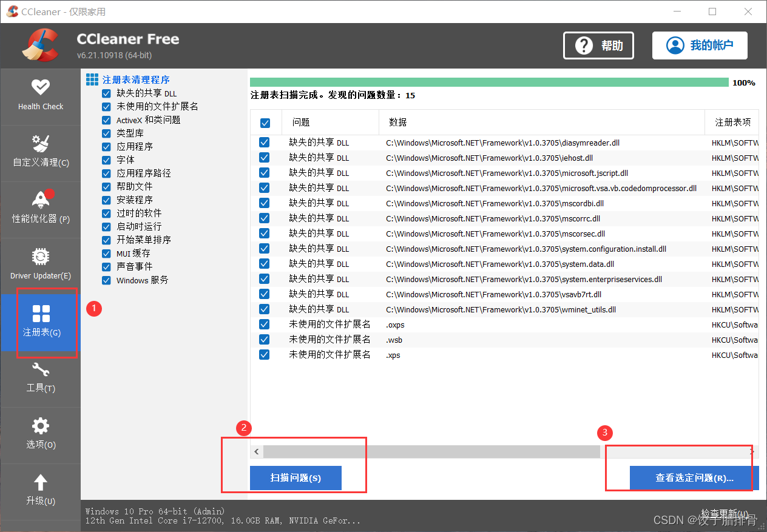Toggle 应用程序路径 checkbox

(106, 173)
